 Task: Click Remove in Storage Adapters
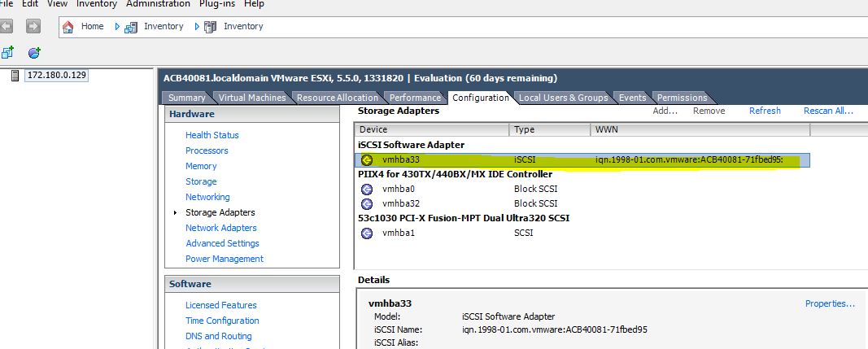(x=709, y=111)
